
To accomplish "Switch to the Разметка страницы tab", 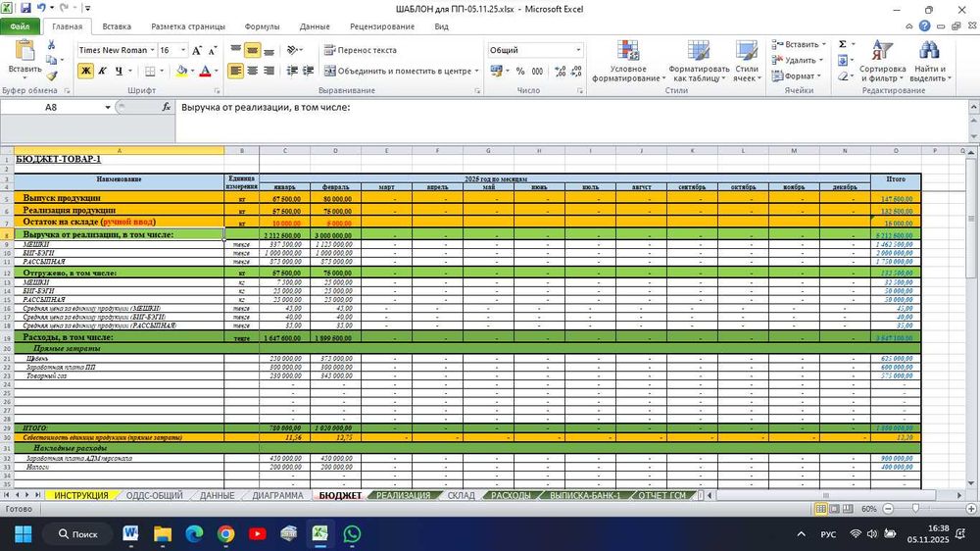I will pyautogui.click(x=188, y=26).
